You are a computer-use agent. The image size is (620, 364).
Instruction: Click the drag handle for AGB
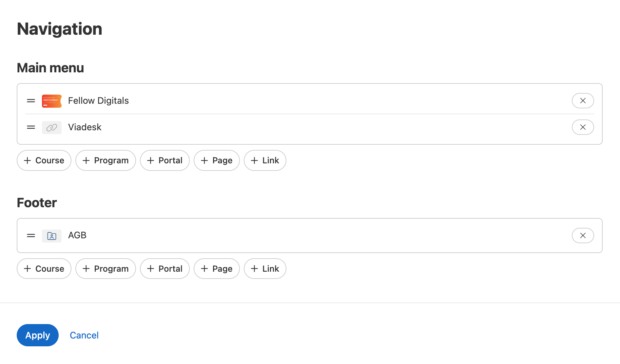tap(31, 236)
